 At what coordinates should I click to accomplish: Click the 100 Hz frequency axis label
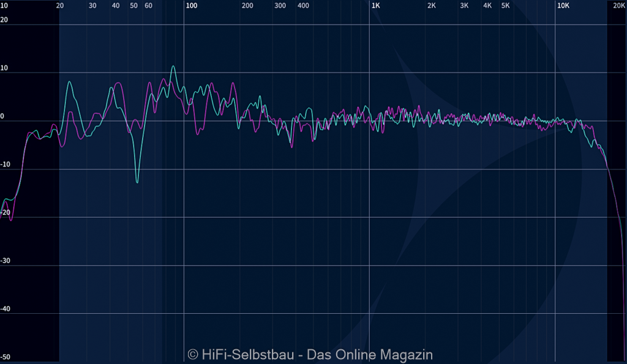191,6
